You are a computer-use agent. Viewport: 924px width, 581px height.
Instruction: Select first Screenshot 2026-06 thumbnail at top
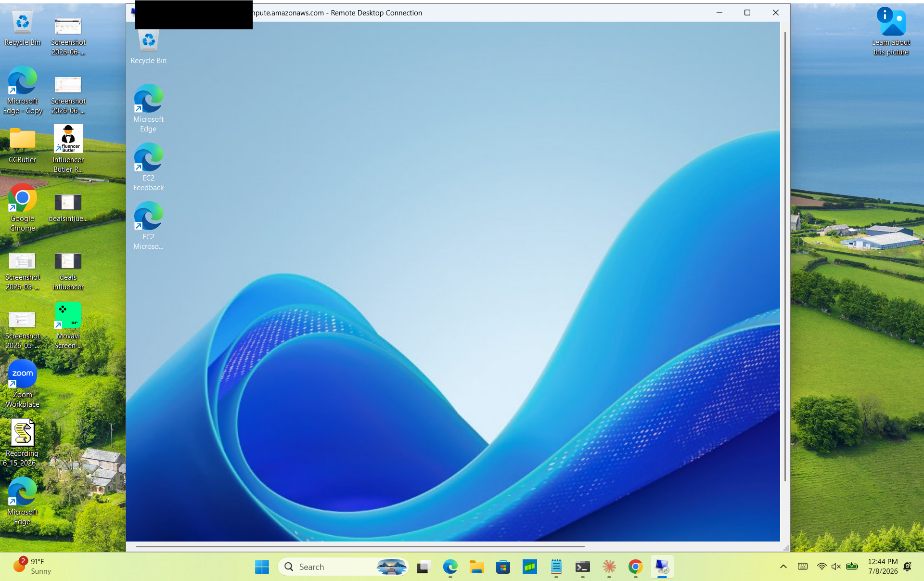tap(68, 37)
